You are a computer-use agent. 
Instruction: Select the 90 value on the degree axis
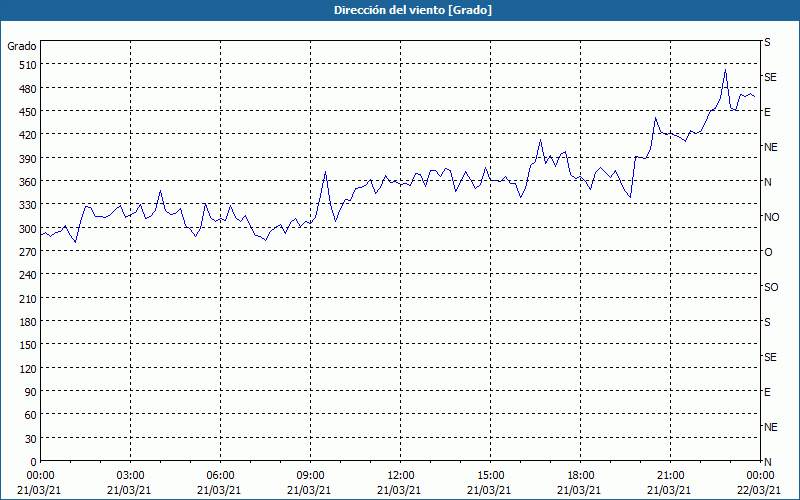coord(31,392)
